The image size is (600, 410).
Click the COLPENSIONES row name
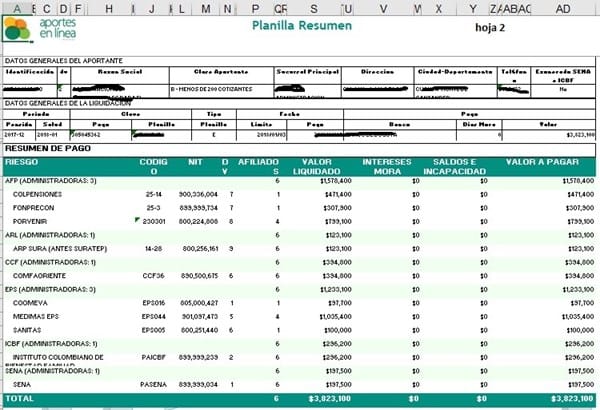(x=42, y=193)
